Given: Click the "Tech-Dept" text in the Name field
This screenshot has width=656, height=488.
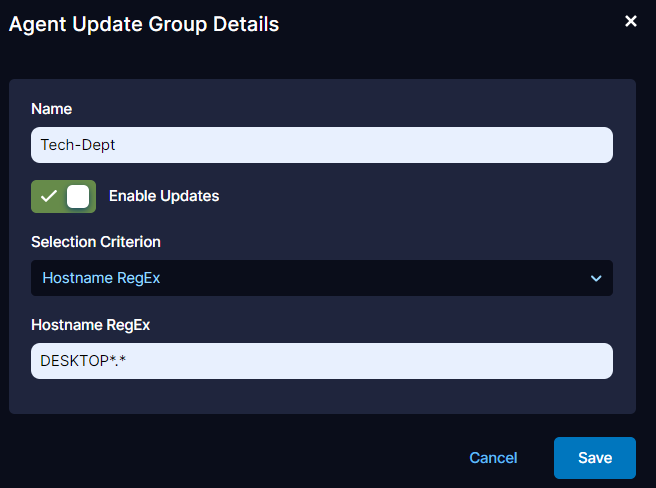Looking at the screenshot, I should coord(78,145).
